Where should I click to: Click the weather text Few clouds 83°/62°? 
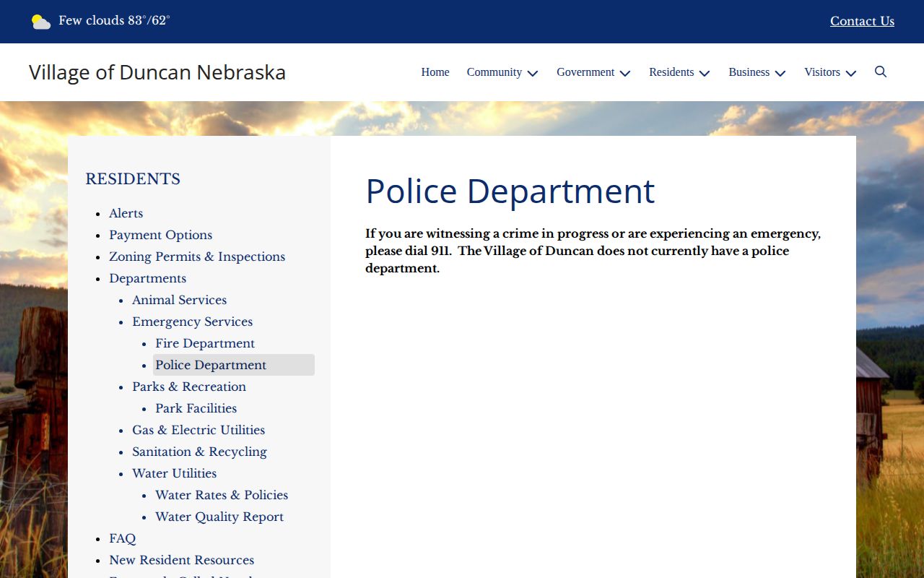(114, 20)
